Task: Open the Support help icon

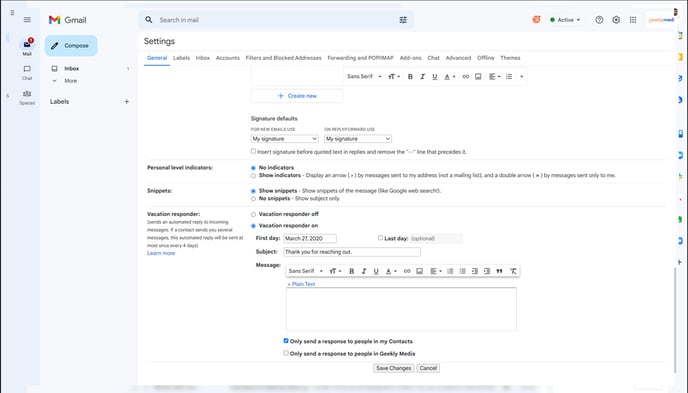Action: [599, 20]
